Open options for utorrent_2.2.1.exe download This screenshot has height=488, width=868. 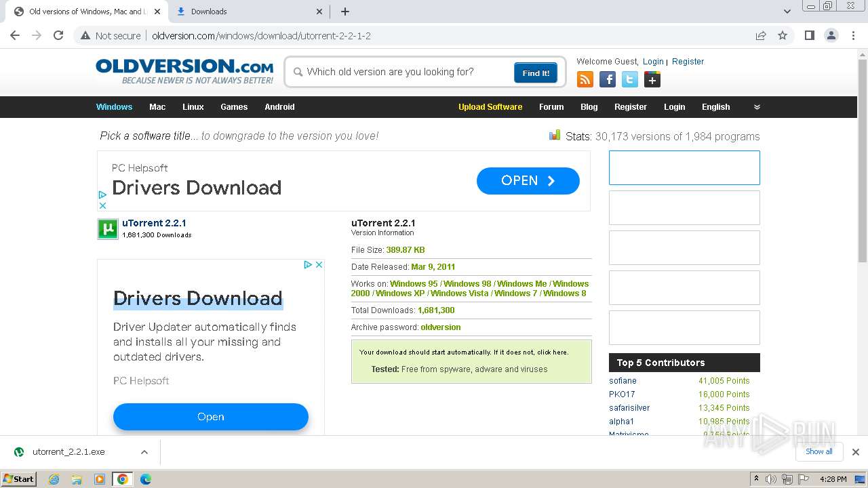pos(144,452)
